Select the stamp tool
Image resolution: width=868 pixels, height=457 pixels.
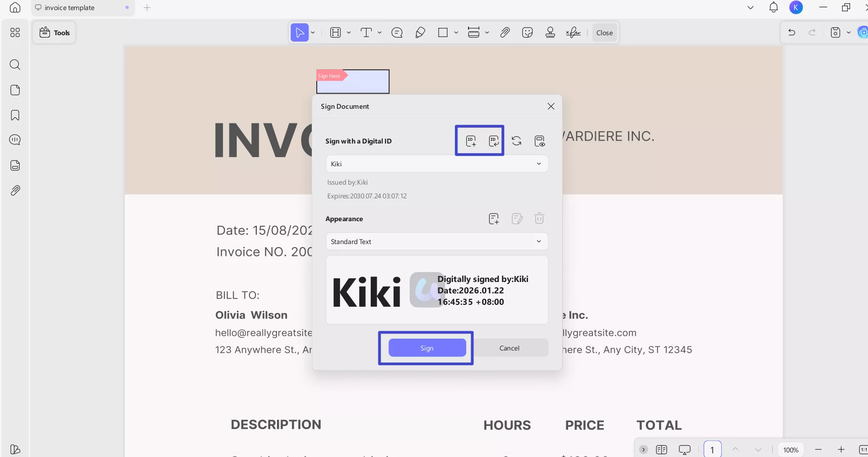click(550, 32)
